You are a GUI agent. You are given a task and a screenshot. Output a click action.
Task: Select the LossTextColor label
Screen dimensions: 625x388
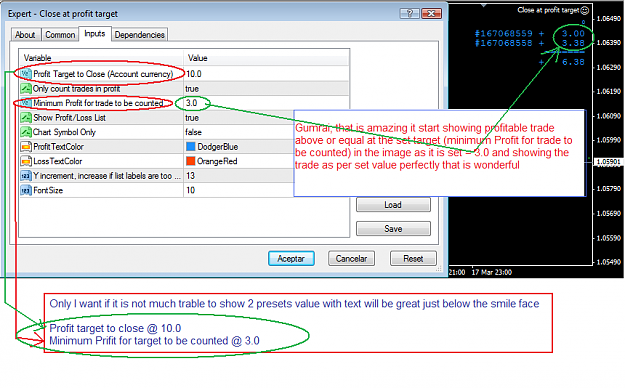tap(58, 161)
